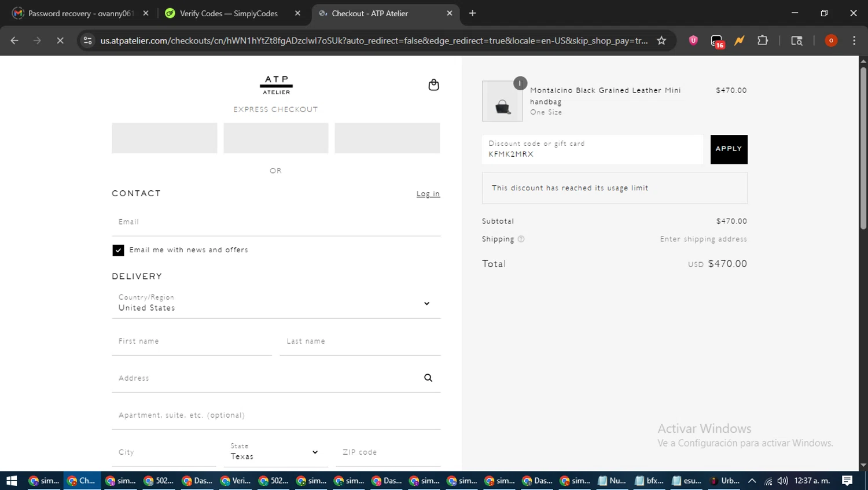Image resolution: width=868 pixels, height=490 pixels.
Task: Open the Veri... Chrome window in taskbar
Action: [235, 481]
